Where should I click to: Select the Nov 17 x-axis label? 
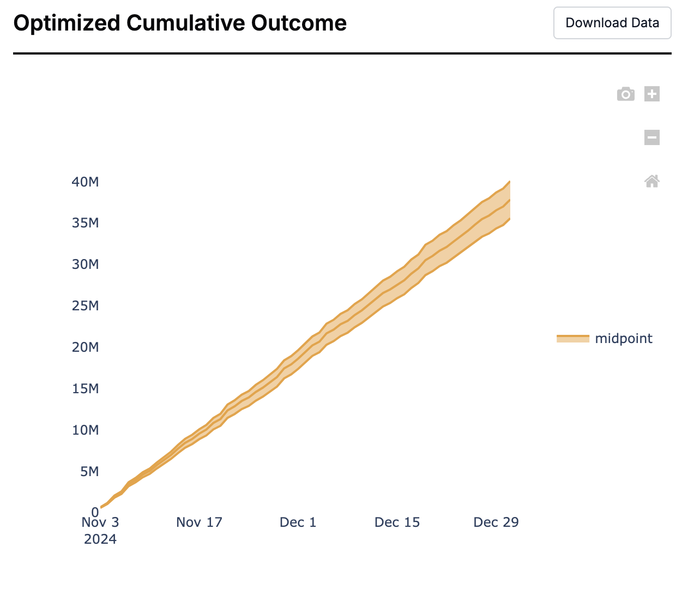pos(200,522)
